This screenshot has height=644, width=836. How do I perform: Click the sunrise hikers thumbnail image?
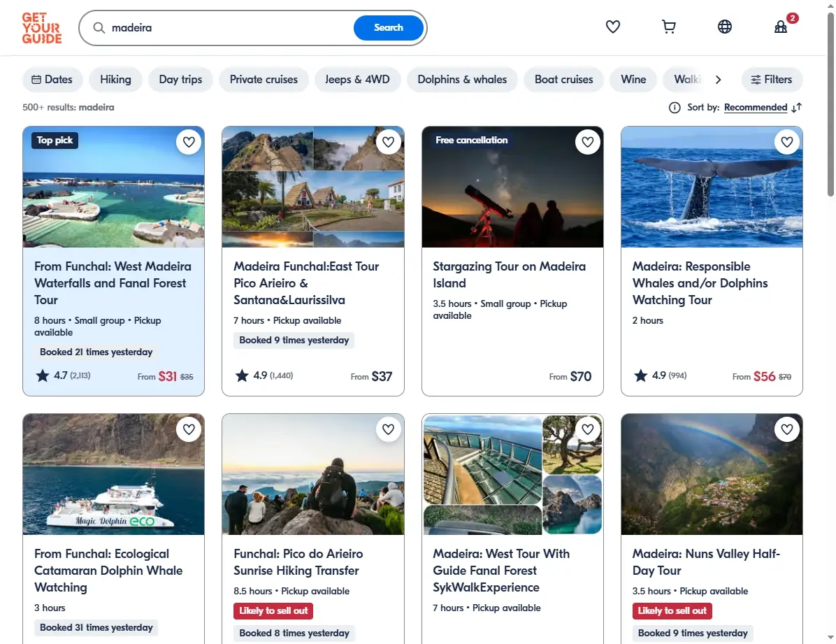point(313,474)
